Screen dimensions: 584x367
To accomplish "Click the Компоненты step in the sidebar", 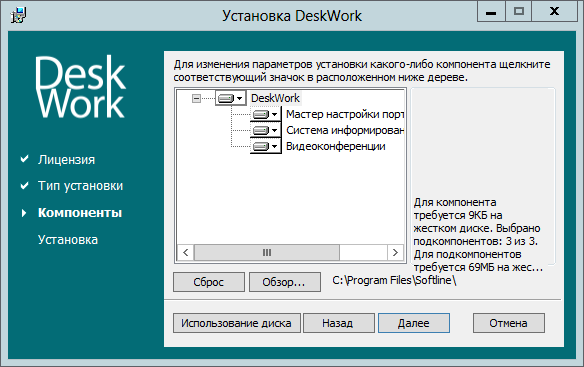I will (x=80, y=213).
